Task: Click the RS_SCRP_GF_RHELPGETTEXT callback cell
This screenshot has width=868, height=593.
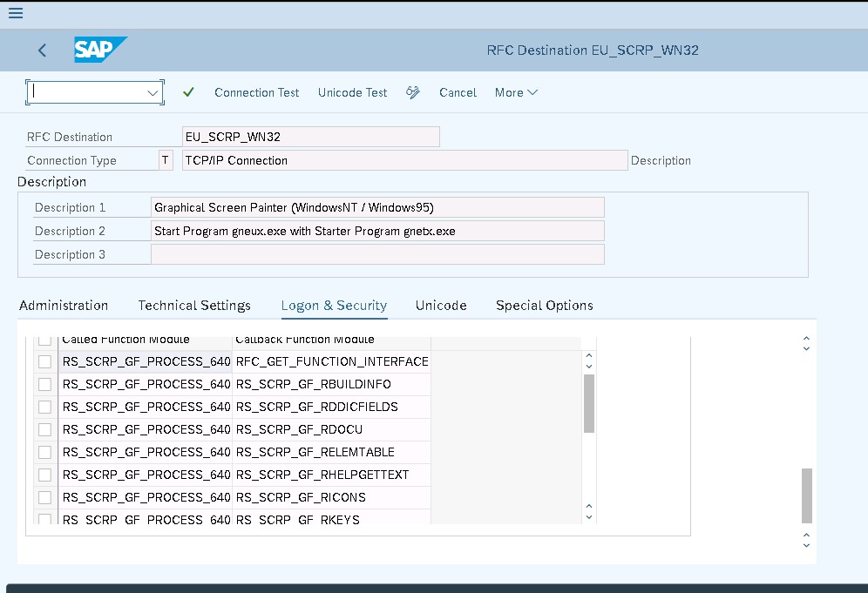Action: click(x=331, y=475)
